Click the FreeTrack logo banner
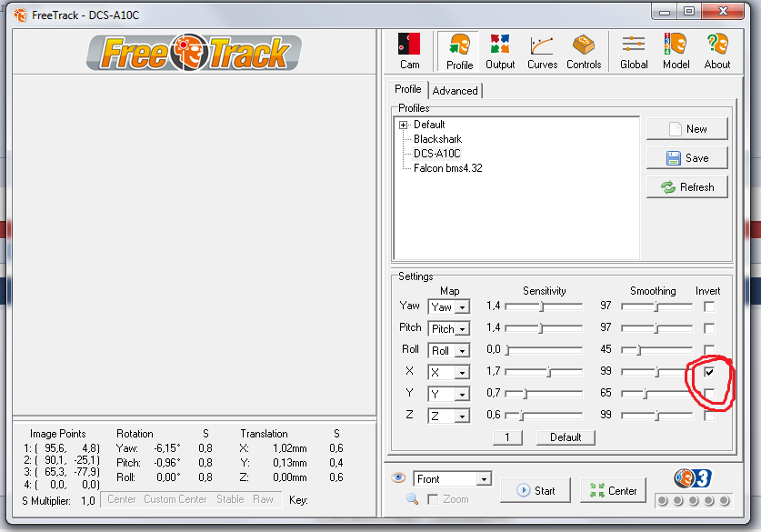 [195, 53]
